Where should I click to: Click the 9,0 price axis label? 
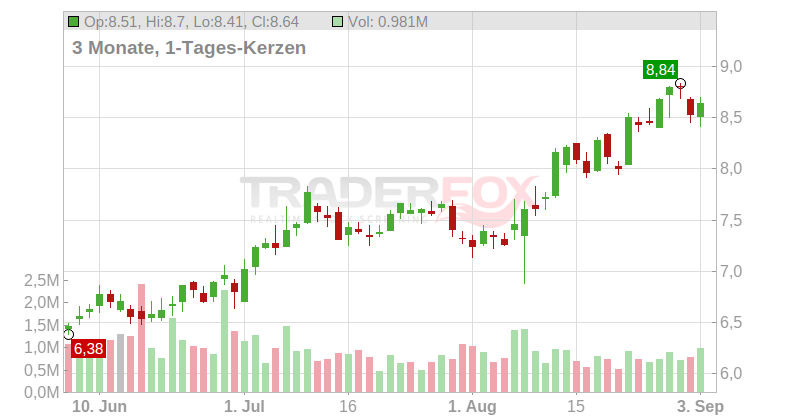[731, 67]
